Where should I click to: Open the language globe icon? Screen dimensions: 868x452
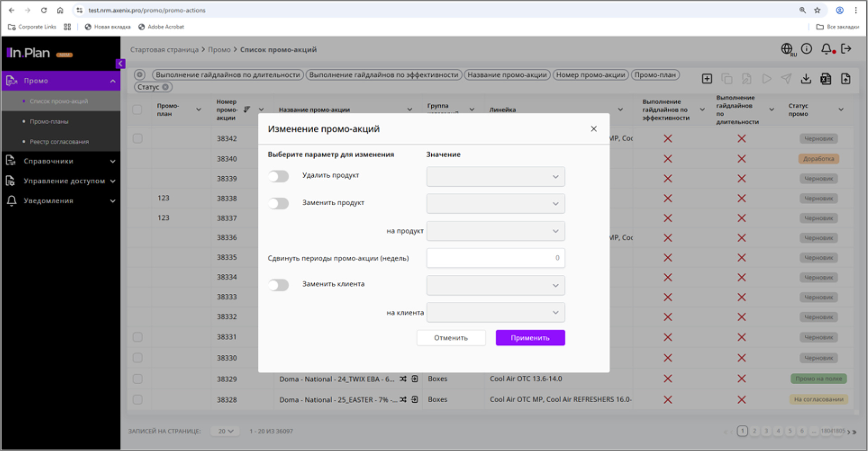[787, 49]
